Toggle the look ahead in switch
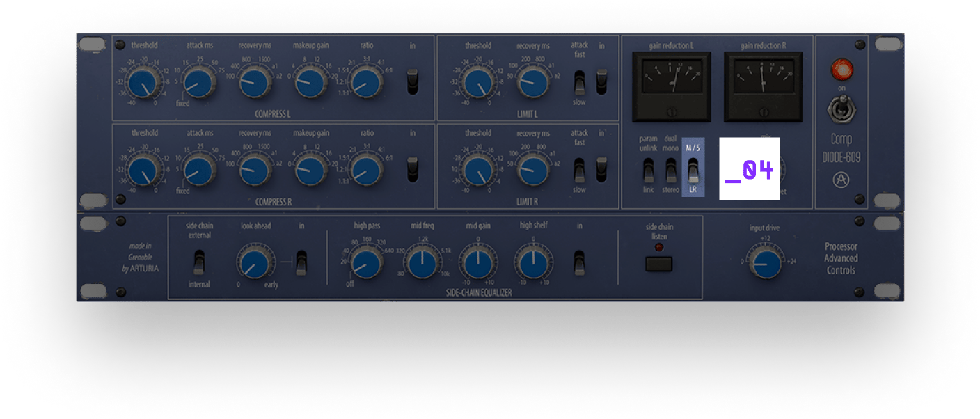This screenshot has height=419, width=980. click(x=301, y=262)
